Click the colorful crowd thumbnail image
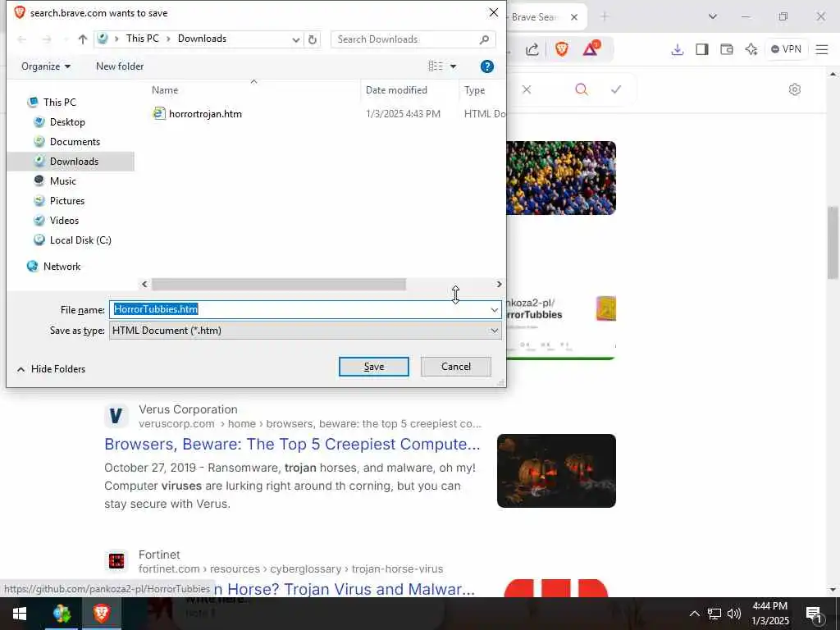Screen dimensions: 840x630 tap(561, 178)
